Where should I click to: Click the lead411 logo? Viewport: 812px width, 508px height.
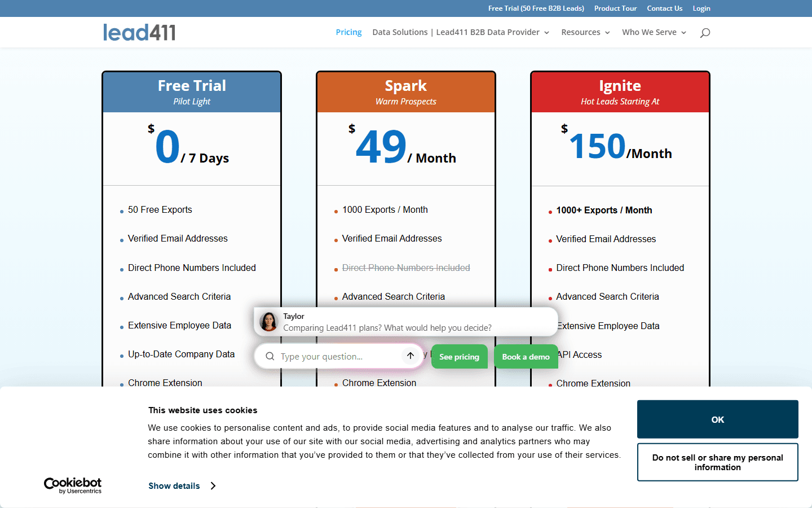click(139, 32)
